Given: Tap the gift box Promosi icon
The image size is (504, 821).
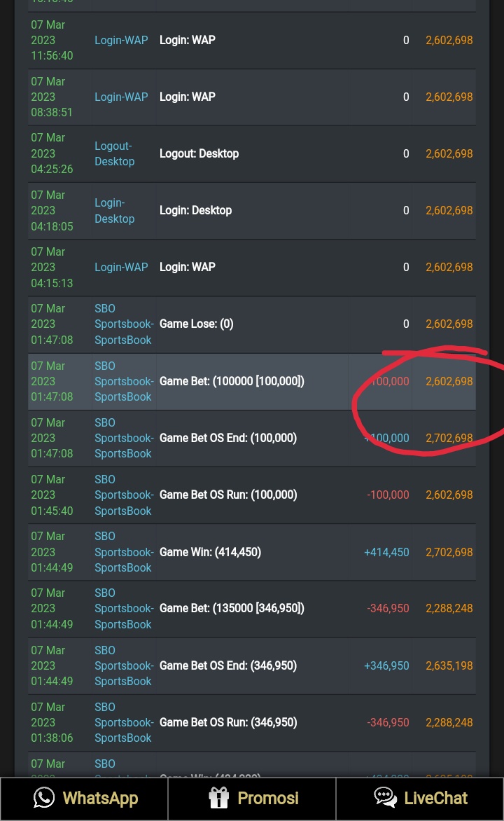Looking at the screenshot, I should (x=219, y=798).
